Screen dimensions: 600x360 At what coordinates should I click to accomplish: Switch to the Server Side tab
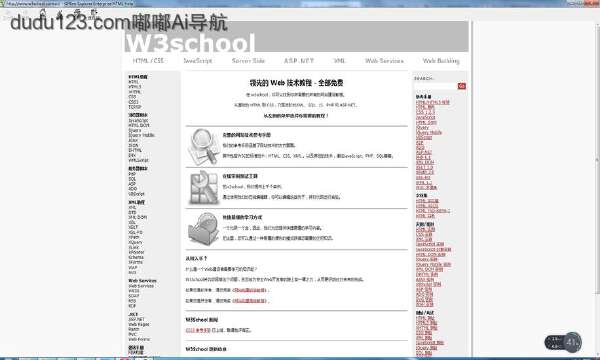[x=248, y=60]
